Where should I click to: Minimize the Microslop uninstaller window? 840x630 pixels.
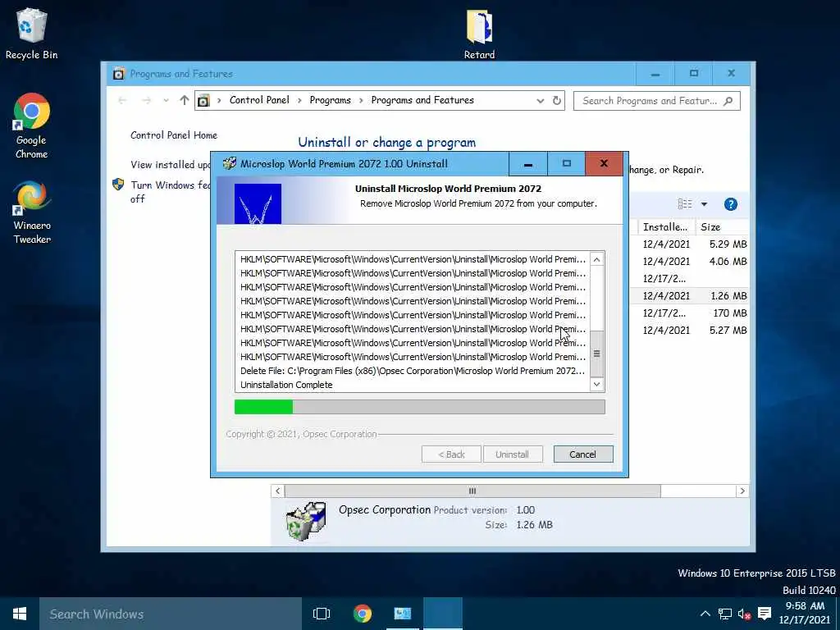click(527, 164)
